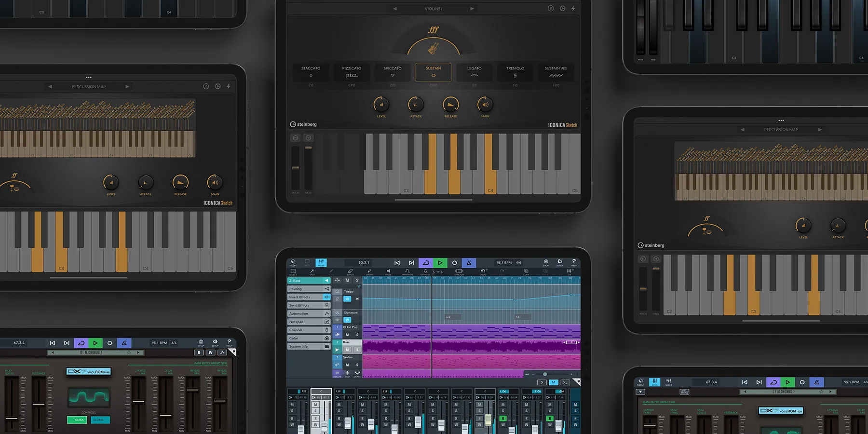Click the Copy icon in the toolbar
The height and width of the screenshot is (434, 868).
526,271
